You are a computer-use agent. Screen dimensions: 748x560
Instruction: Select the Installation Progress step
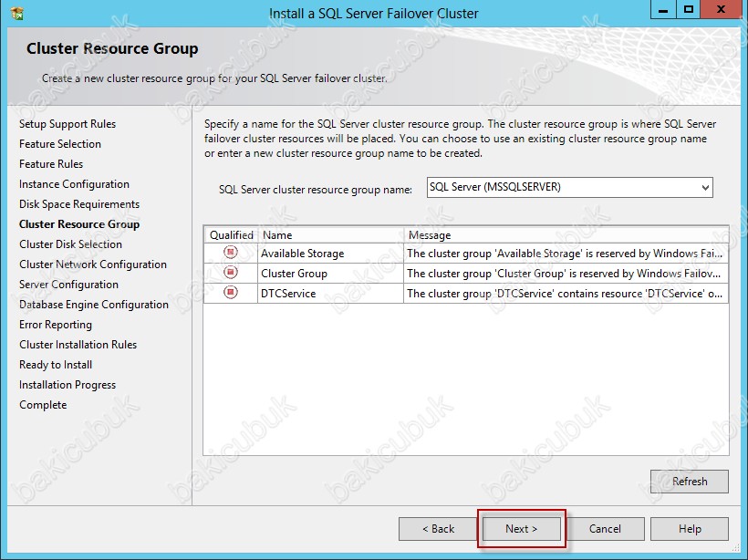(68, 385)
